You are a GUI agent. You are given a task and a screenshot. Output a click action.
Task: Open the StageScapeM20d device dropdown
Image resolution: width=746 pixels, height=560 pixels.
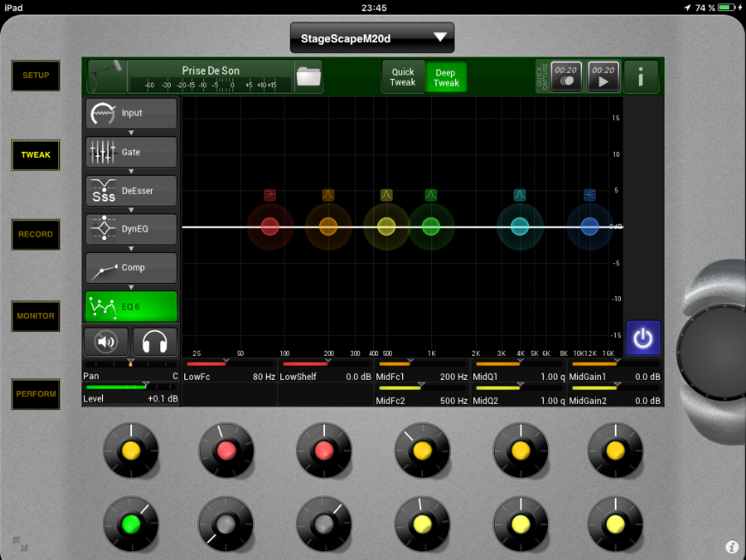372,38
